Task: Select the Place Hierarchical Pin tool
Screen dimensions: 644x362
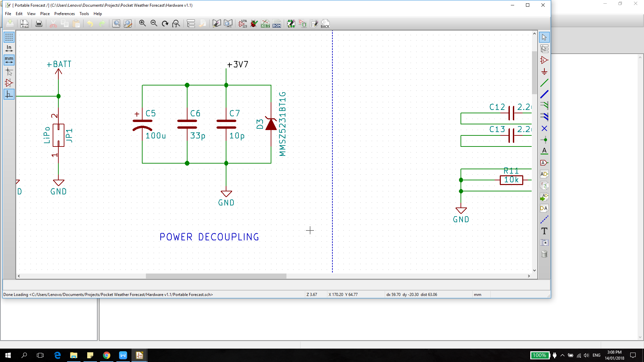Action: coord(544,208)
